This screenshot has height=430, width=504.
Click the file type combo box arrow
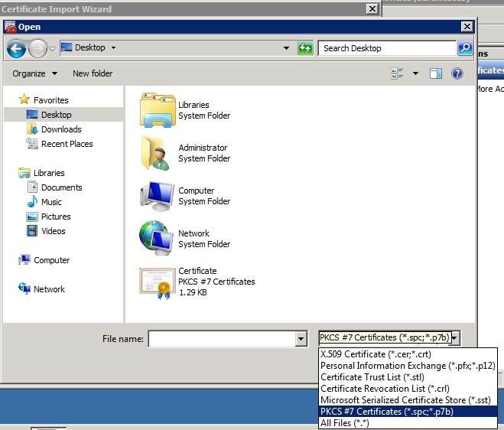click(455, 337)
